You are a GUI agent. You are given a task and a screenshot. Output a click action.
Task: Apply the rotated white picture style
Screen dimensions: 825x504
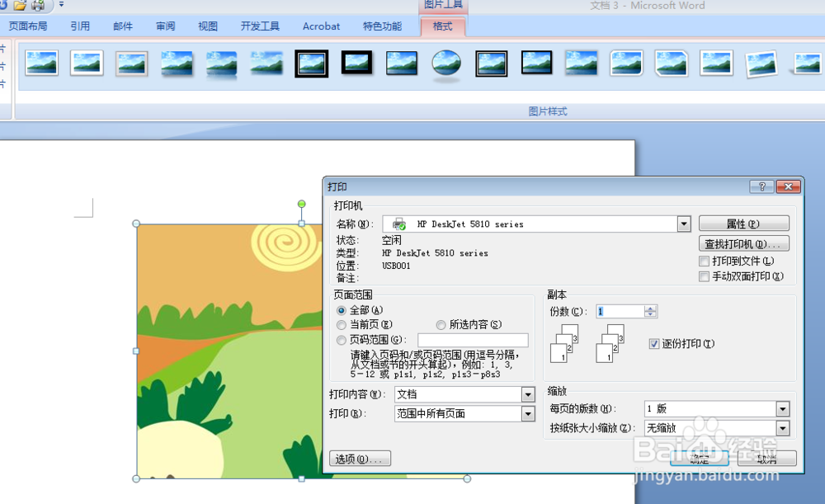[761, 64]
